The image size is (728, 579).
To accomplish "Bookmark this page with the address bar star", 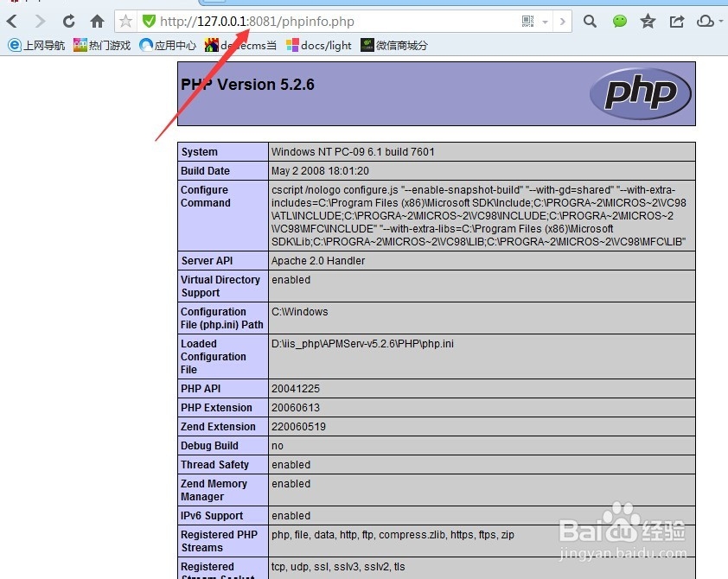I will pos(125,22).
